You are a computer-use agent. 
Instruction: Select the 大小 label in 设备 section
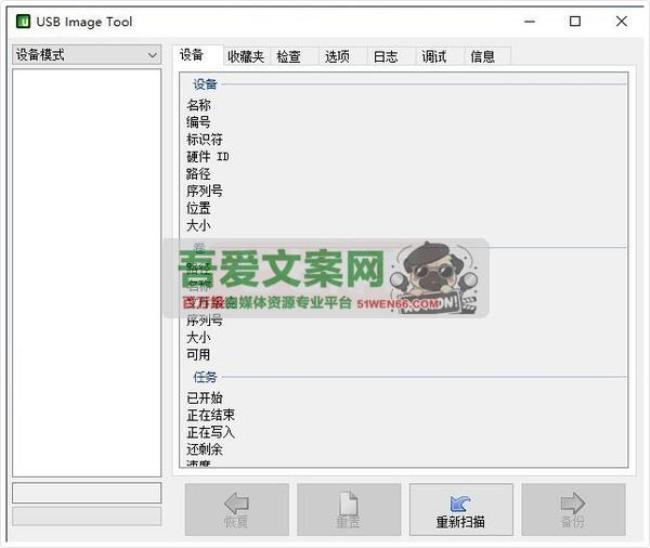pyautogui.click(x=199, y=226)
